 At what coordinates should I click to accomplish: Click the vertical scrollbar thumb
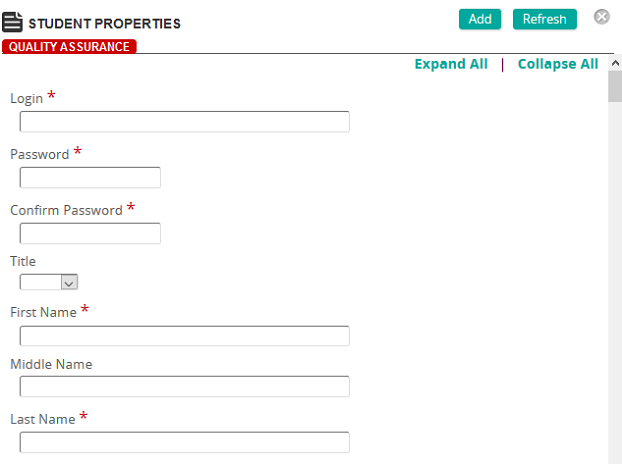pyautogui.click(x=615, y=86)
